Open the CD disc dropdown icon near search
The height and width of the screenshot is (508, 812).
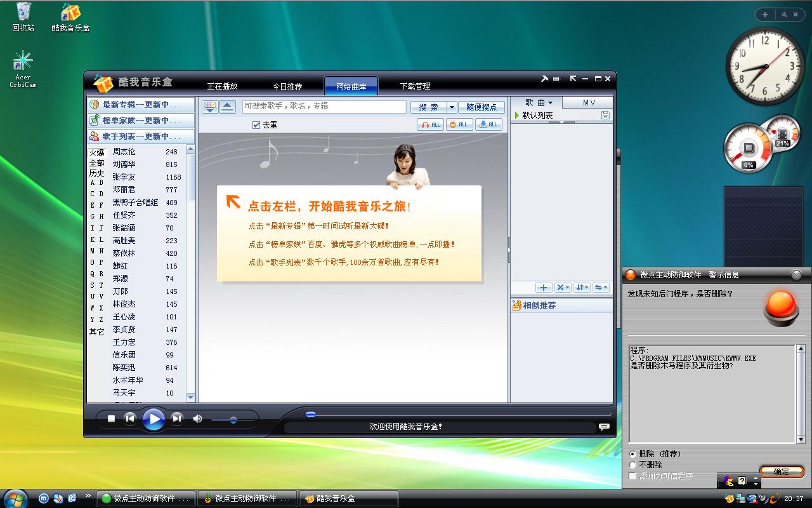[210, 106]
